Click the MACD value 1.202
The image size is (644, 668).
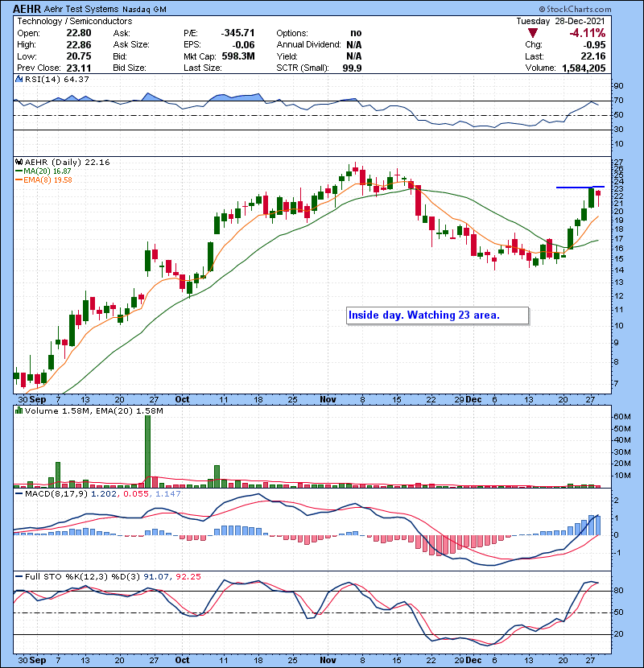click(104, 493)
